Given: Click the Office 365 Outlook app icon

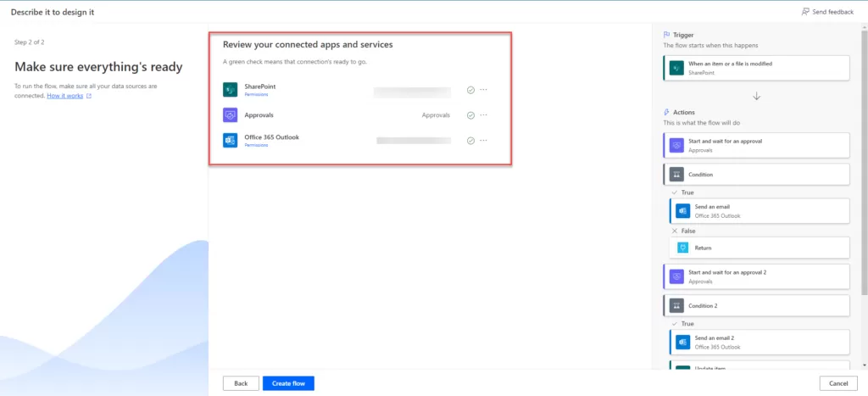Looking at the screenshot, I should pos(230,141).
